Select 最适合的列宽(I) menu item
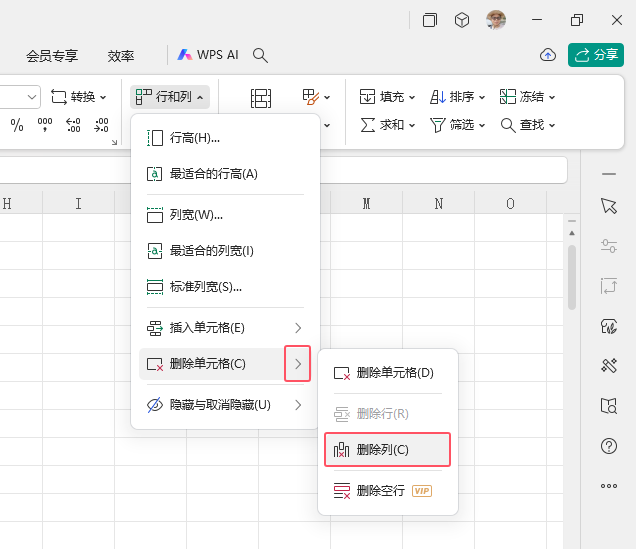Image resolution: width=636 pixels, height=549 pixels. coord(225,251)
